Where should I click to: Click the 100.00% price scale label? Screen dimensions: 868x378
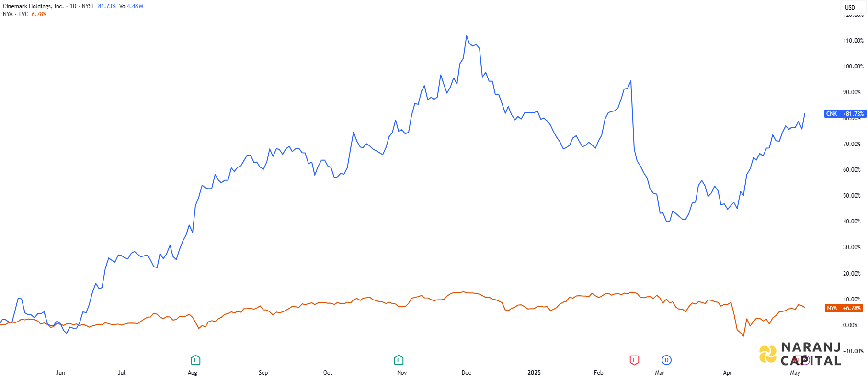click(853, 67)
